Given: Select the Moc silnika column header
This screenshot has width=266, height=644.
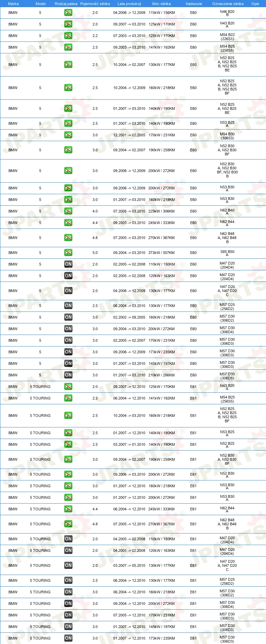Looking at the screenshot, I should (x=162, y=4).
